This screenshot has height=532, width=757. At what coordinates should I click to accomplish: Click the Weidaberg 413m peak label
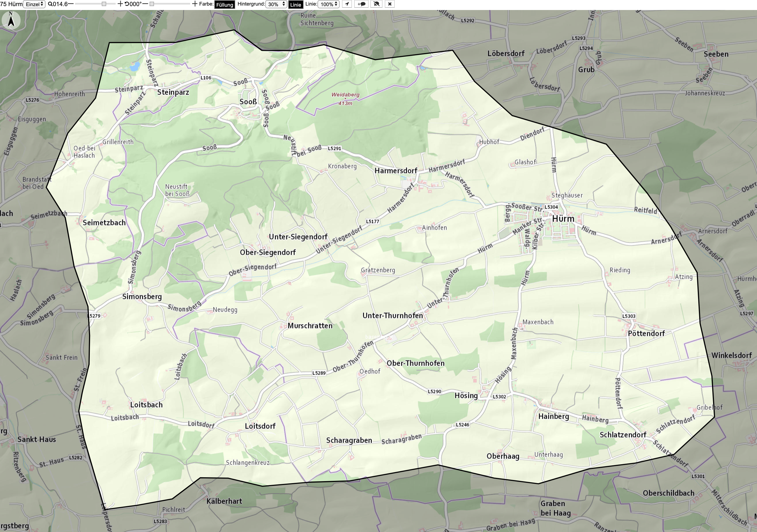[345, 99]
